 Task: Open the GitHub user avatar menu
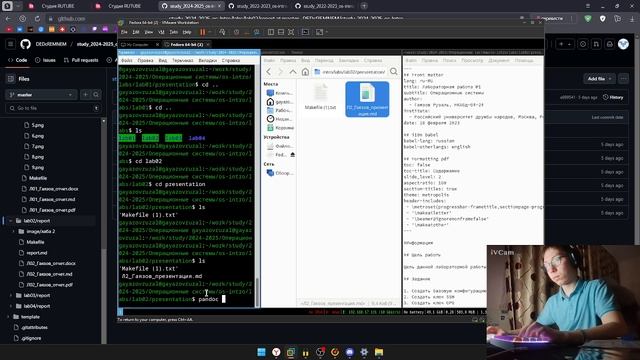[x=623, y=44]
